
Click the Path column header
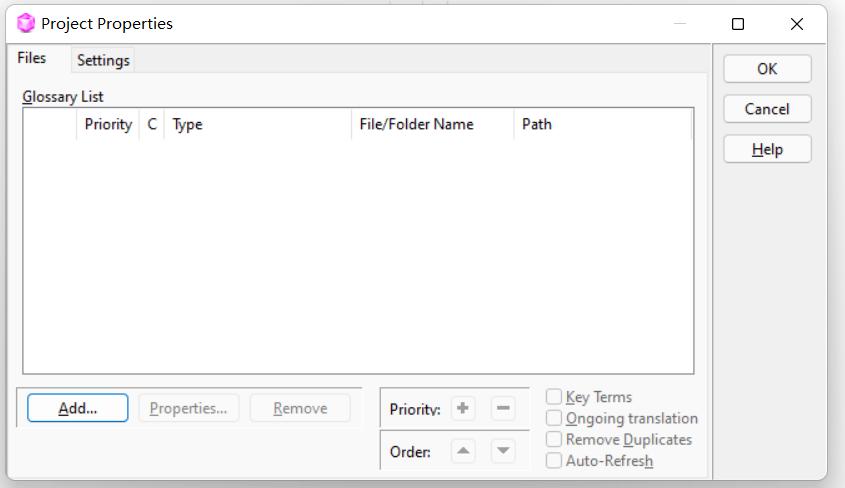click(602, 124)
